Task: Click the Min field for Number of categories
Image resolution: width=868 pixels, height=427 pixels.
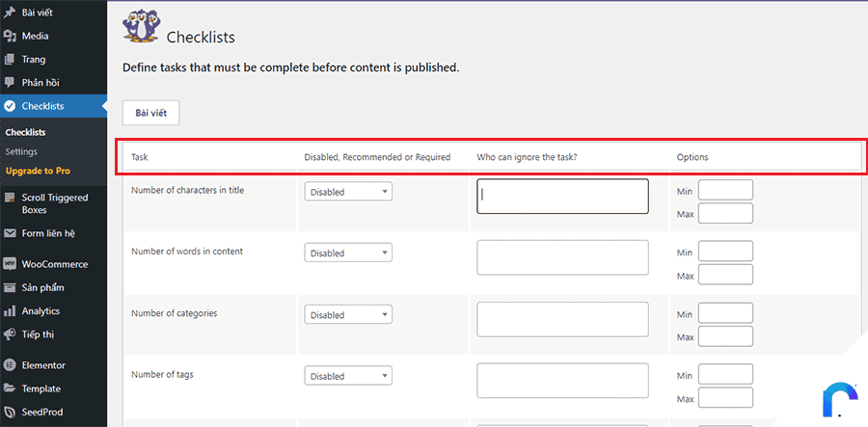Action: (x=725, y=313)
